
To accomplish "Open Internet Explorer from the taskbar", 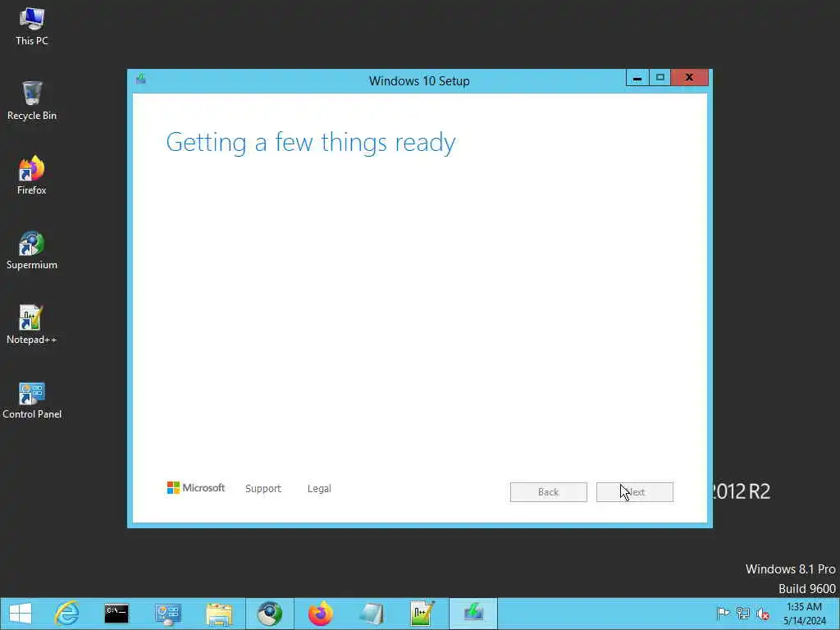I will pyautogui.click(x=67, y=614).
